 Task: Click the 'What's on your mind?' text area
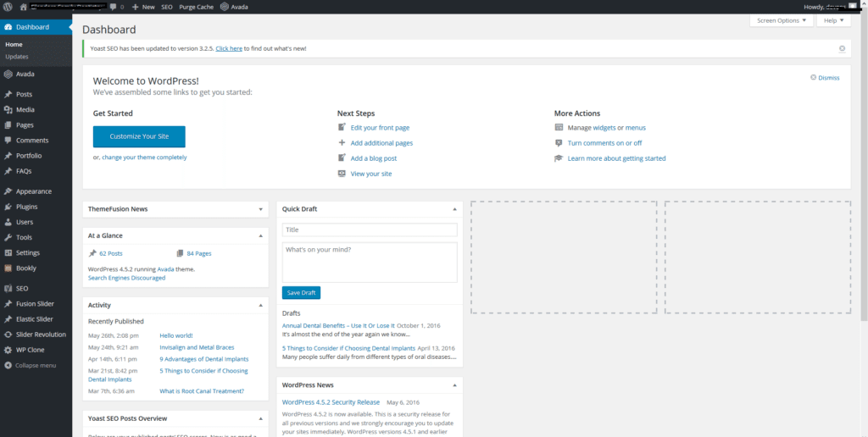coord(370,263)
